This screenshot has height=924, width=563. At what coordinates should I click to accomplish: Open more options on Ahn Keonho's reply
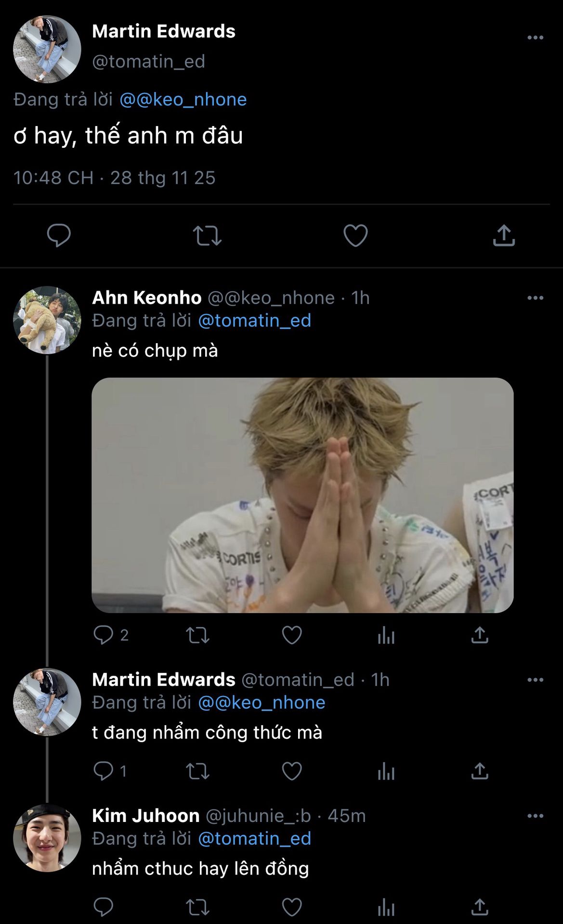click(535, 298)
